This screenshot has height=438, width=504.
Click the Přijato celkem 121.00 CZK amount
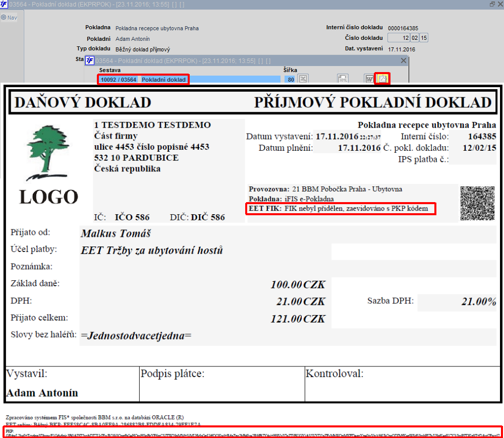point(298,319)
